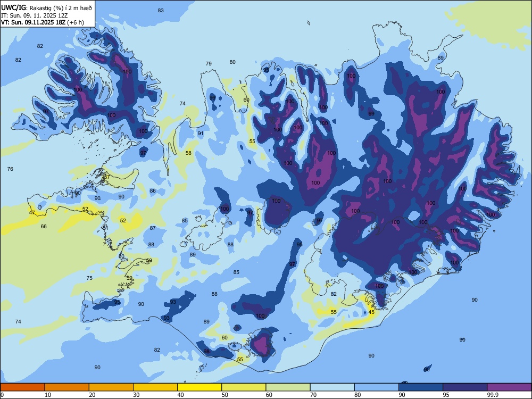Screen dimensions: 532x399
Task: Select the 95–99.9 indigo legend swatch
Action: point(465,387)
